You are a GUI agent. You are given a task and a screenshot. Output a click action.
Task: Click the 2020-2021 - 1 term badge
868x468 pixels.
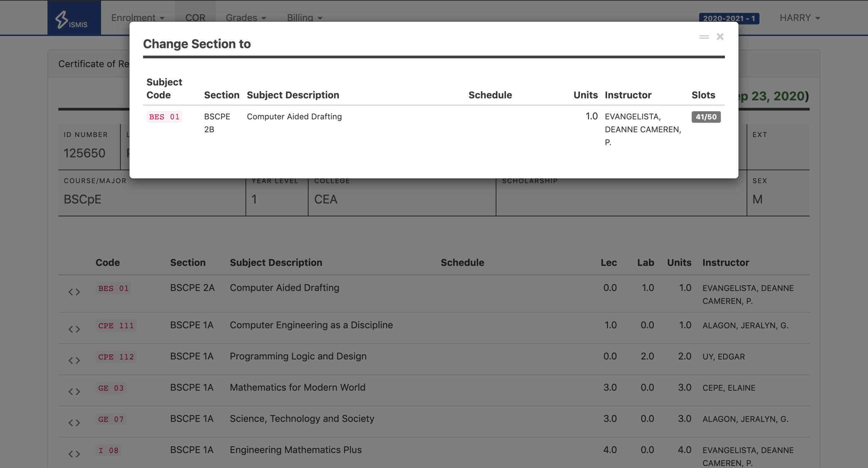(729, 18)
